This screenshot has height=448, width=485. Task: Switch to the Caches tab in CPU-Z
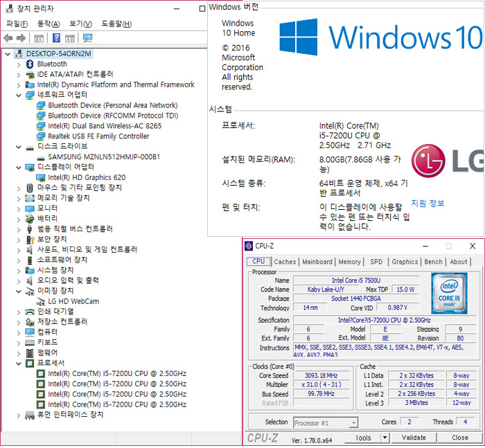click(x=285, y=262)
